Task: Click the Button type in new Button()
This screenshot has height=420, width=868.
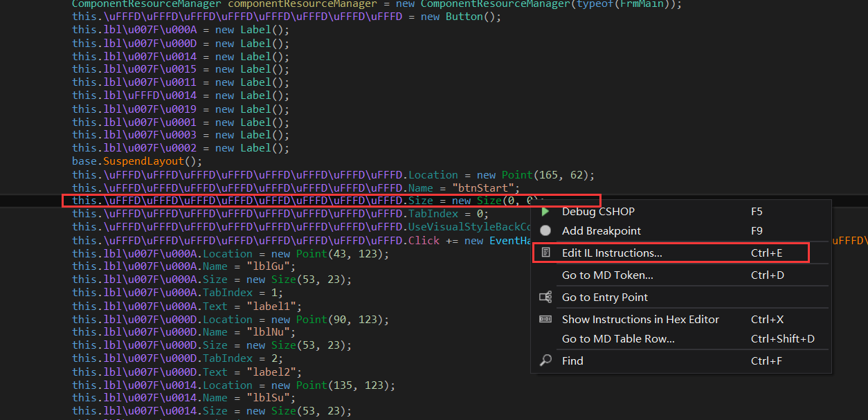Action: coord(464,17)
